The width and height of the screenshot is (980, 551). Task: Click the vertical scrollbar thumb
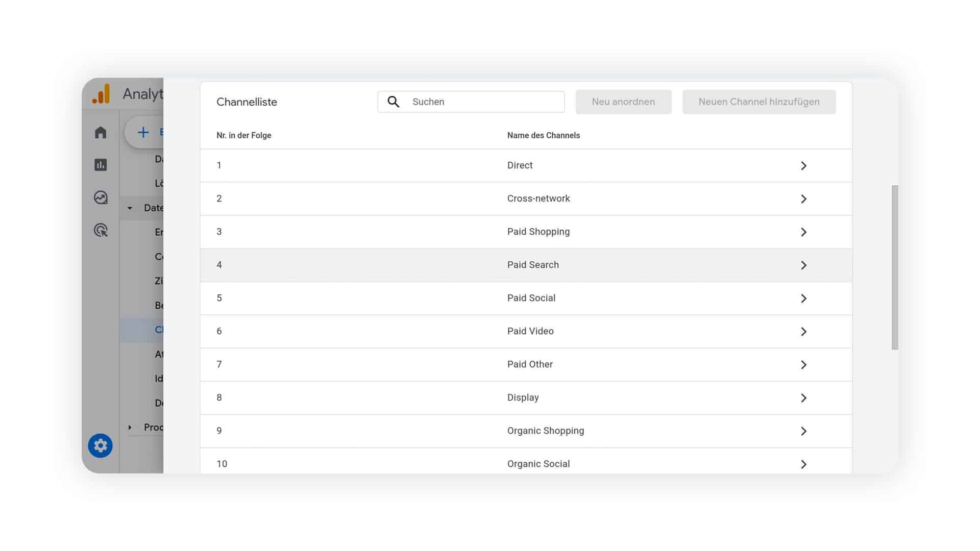click(x=895, y=267)
